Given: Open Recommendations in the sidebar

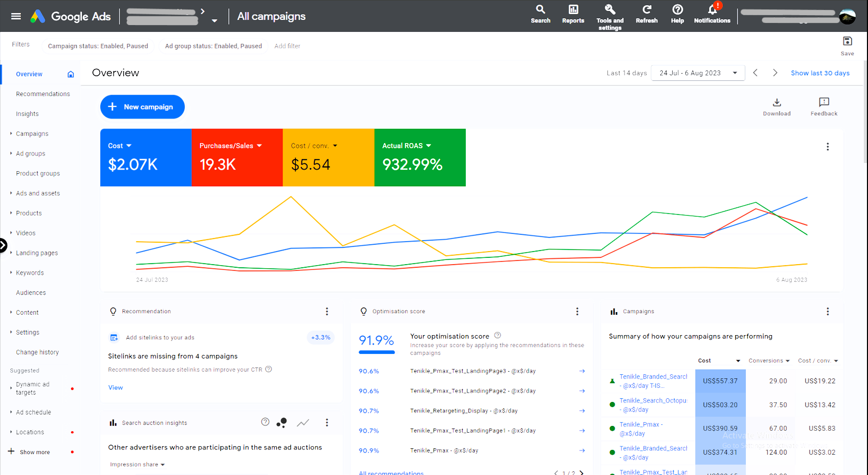Looking at the screenshot, I should tap(43, 94).
